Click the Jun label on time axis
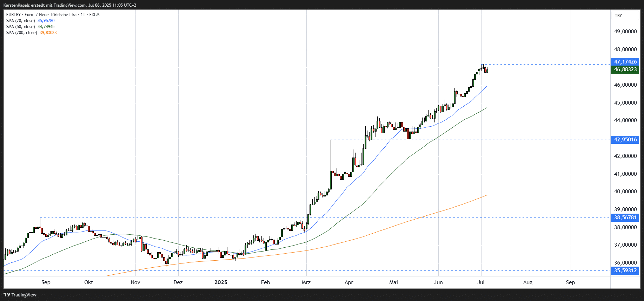 (438, 282)
